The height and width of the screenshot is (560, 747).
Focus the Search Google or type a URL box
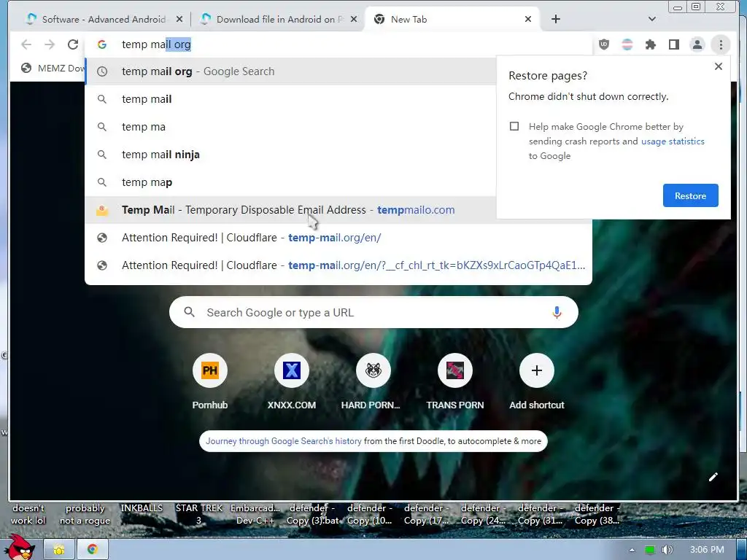[373, 312]
